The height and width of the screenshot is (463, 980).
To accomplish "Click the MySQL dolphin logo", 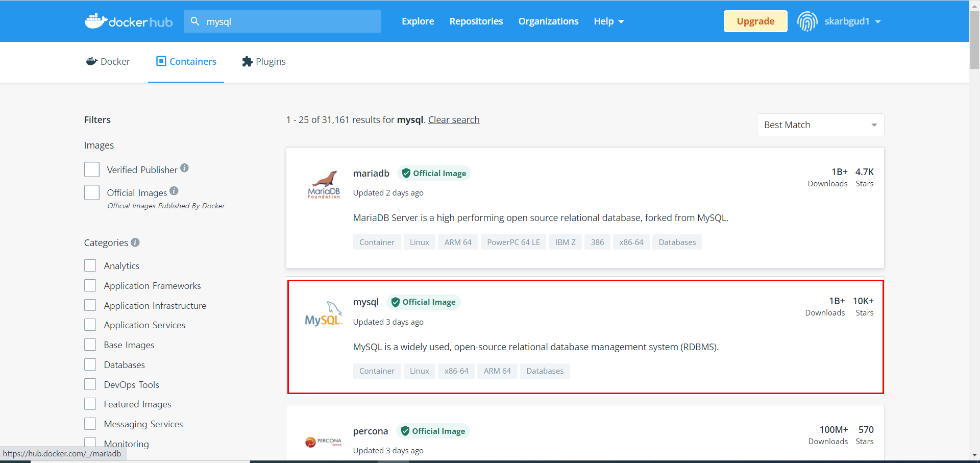I will point(324,313).
